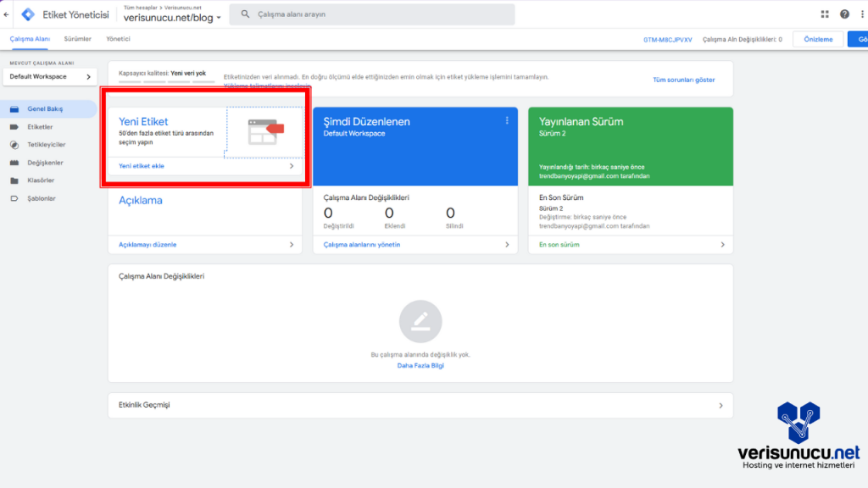Click the Şablonlar templates icon
Screen dimensions: 868x488
pos(14,198)
